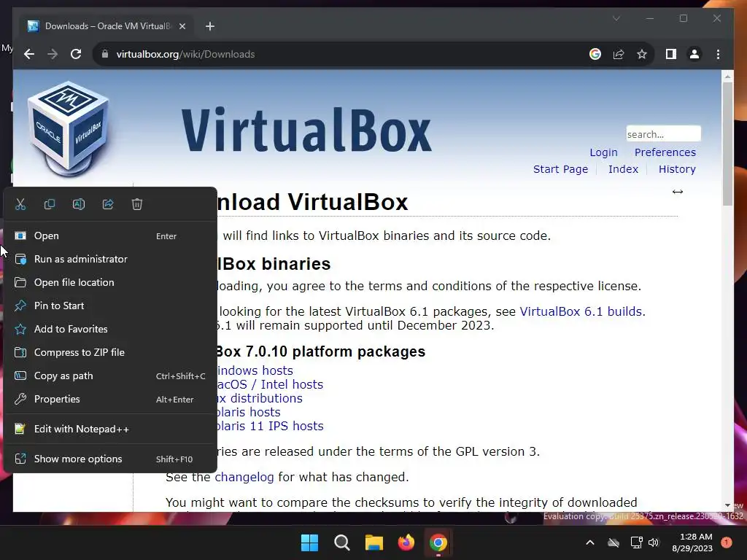This screenshot has width=747, height=560.
Task: Open the History link
Action: [677, 169]
